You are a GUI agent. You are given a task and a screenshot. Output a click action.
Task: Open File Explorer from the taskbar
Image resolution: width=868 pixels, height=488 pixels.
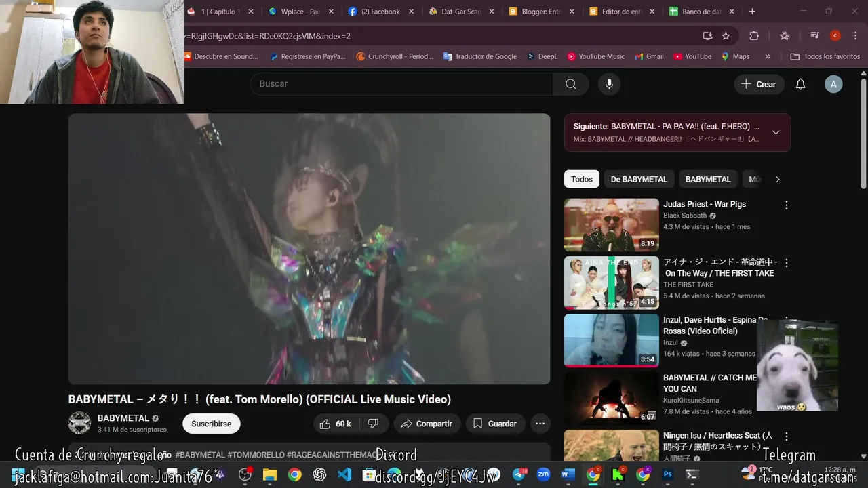pos(270,475)
